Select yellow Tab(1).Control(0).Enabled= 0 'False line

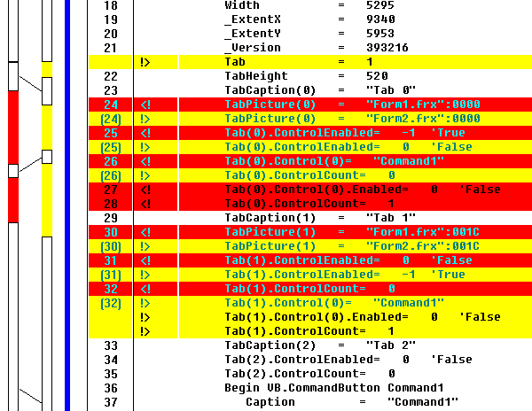click(x=356, y=317)
